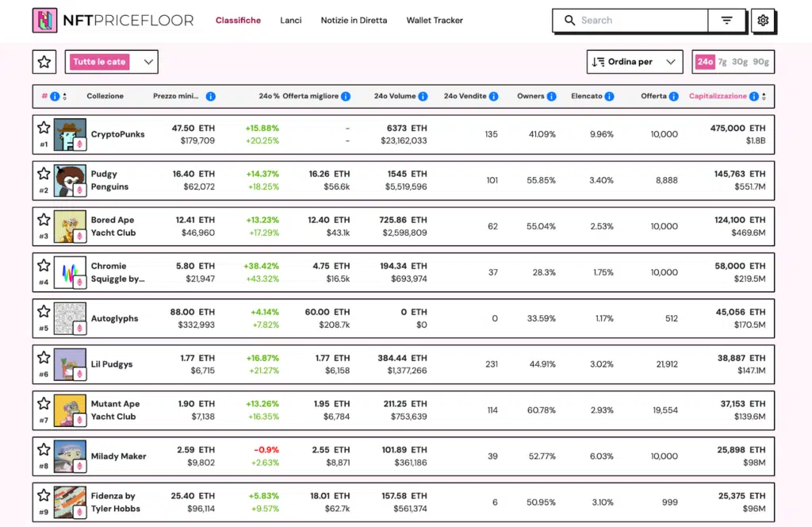This screenshot has height=527, width=812.
Task: Open the Bored Ape Yacht Club collection link
Action: [x=113, y=226]
